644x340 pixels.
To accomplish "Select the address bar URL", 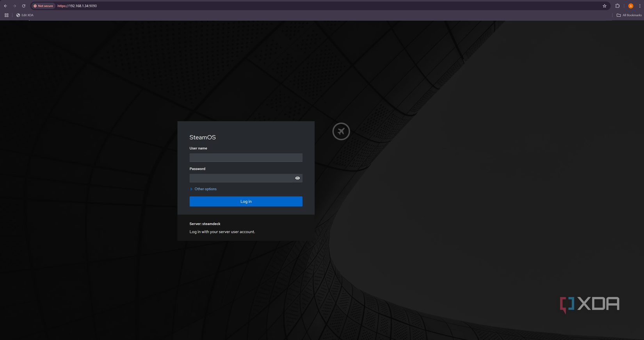I will tap(77, 6).
